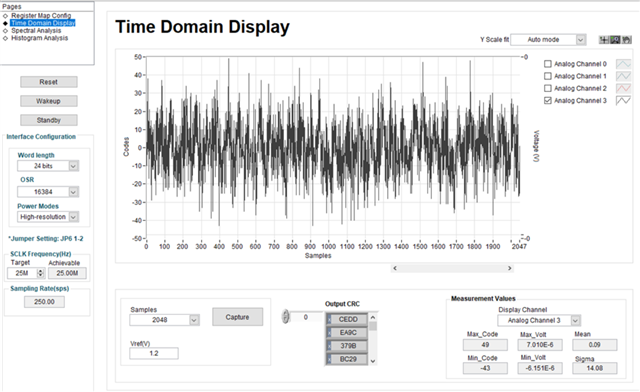640x392 pixels.
Task: Uncheck Analog Channel 3 plot
Action: click(548, 100)
